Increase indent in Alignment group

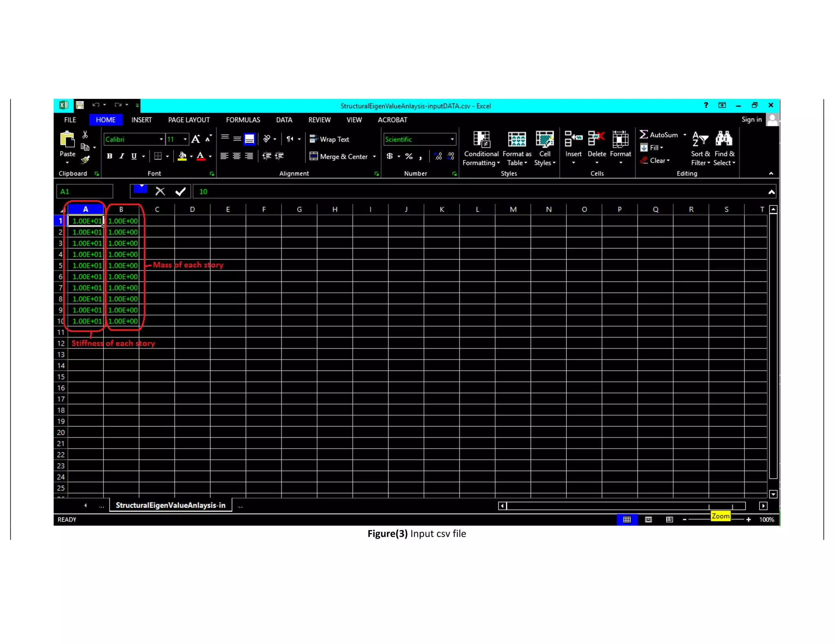click(279, 156)
